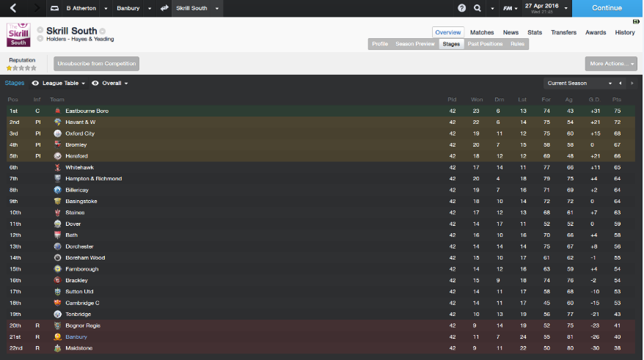Expand the date dropdown arrow
644x360 pixels.
pyautogui.click(x=566, y=8)
